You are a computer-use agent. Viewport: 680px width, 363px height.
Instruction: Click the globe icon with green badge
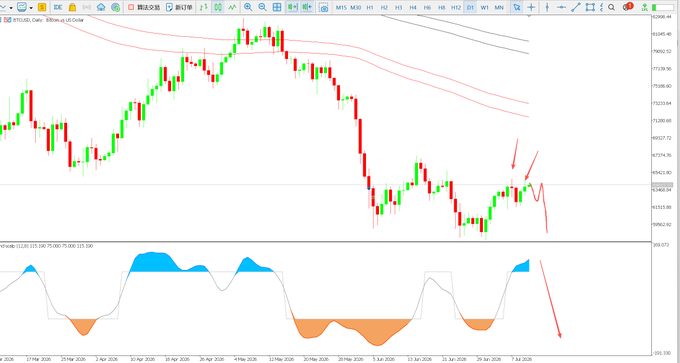point(115,7)
